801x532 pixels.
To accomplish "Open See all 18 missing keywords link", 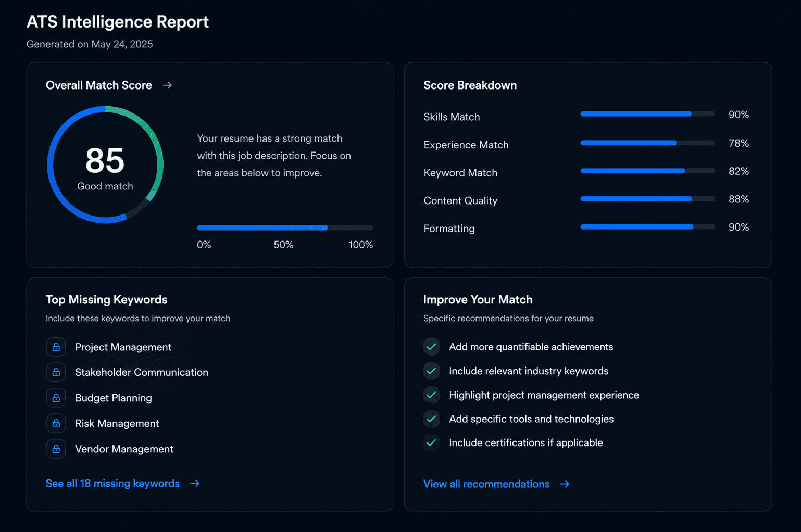I will [x=112, y=484].
